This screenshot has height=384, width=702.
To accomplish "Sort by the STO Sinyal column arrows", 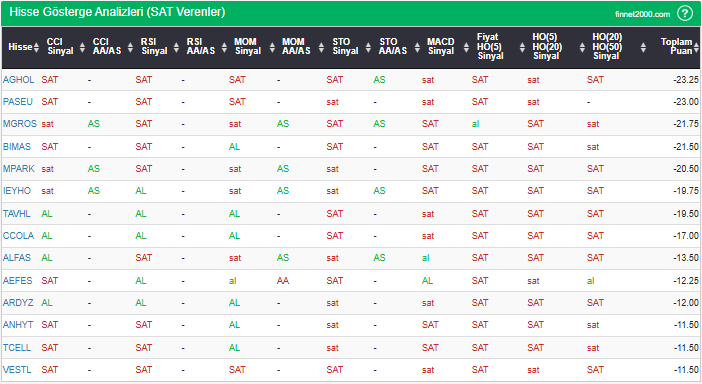I will pyautogui.click(x=368, y=47).
